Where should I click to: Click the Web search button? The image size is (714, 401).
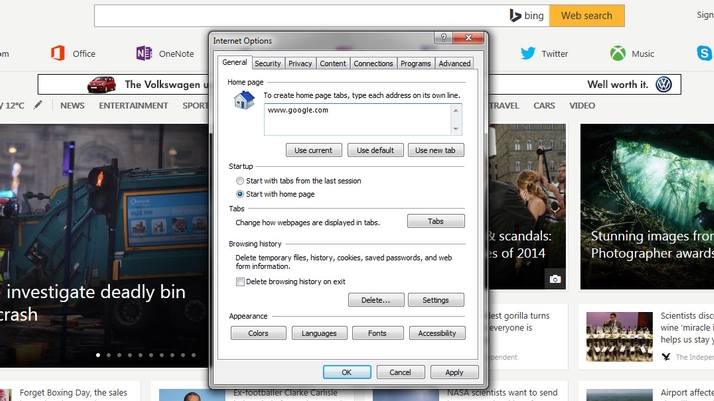586,16
